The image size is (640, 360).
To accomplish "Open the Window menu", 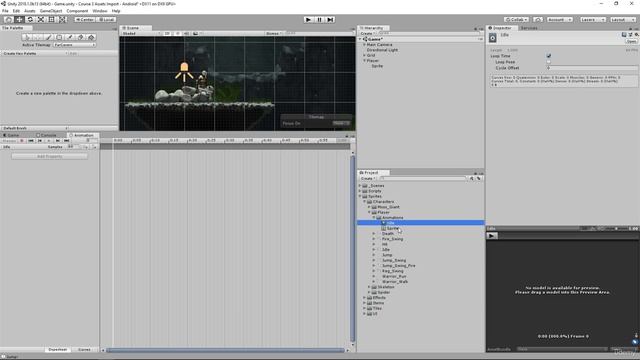I will click(x=100, y=11).
